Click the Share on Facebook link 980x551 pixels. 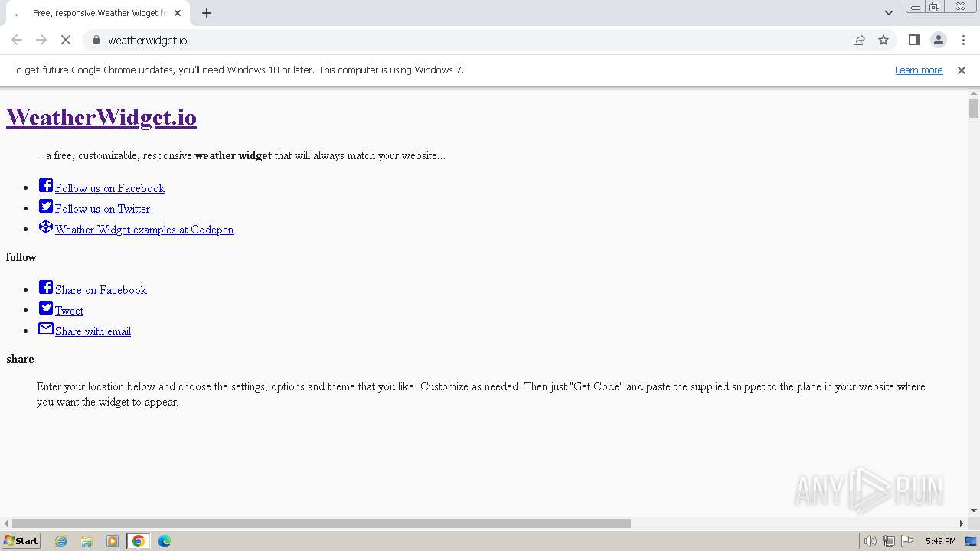[101, 290]
